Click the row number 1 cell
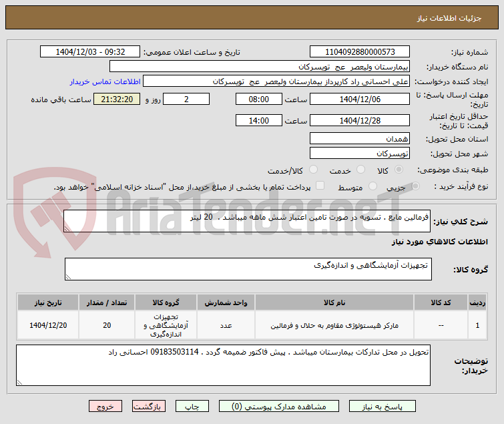Viewport: 504px width, 424px height. click(x=477, y=325)
